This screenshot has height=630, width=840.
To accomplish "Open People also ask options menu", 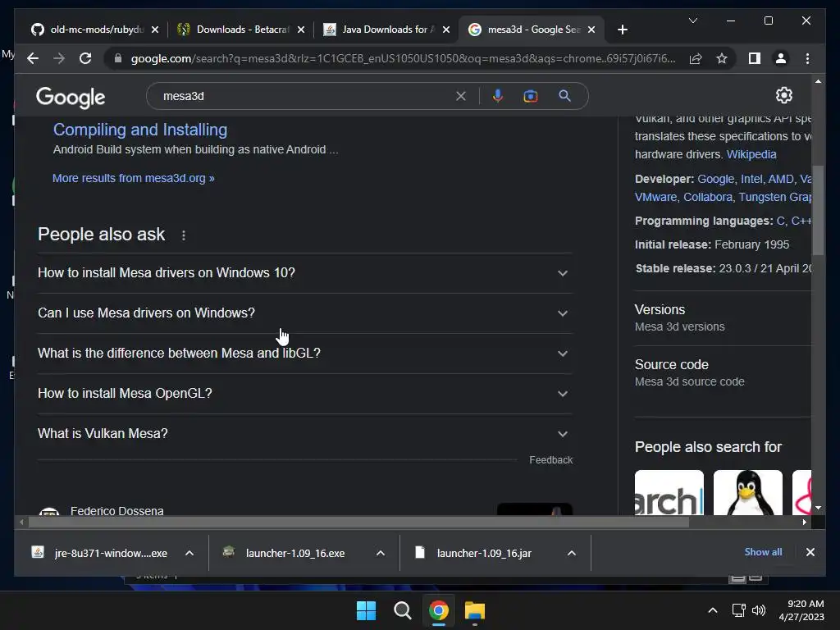I will point(184,235).
